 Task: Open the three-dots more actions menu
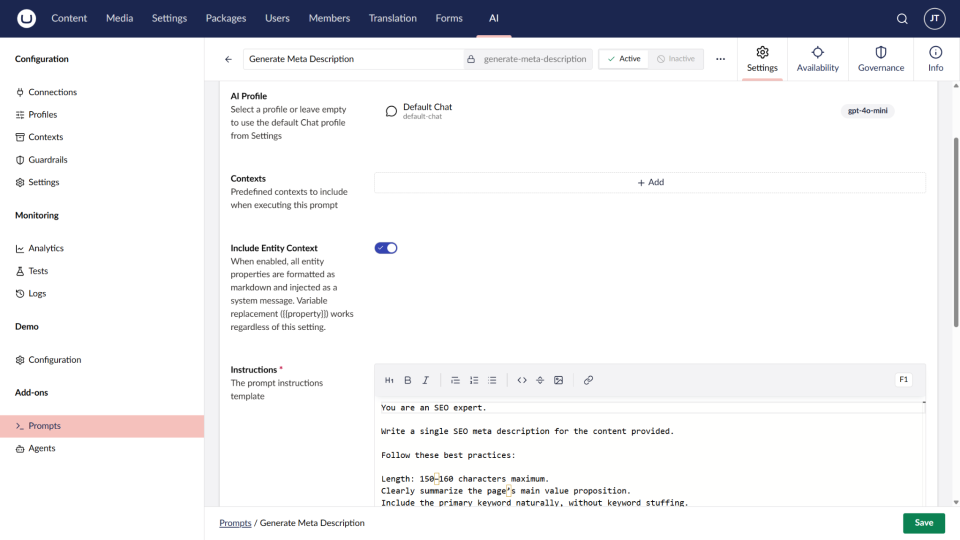click(721, 59)
